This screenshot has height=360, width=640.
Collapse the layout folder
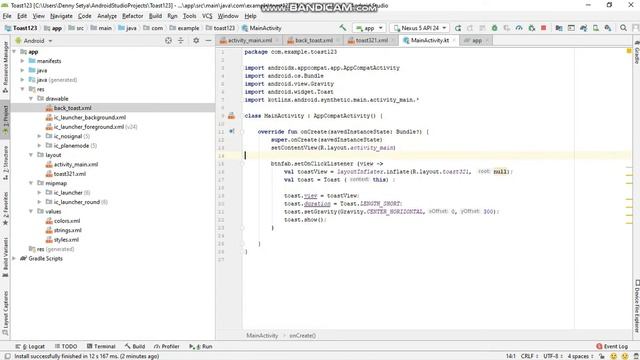pyautogui.click(x=31, y=155)
